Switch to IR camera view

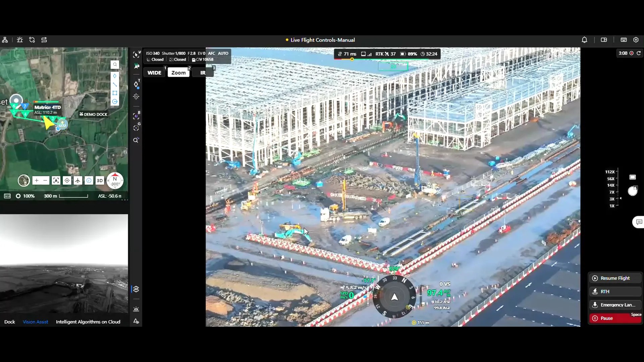pos(203,73)
